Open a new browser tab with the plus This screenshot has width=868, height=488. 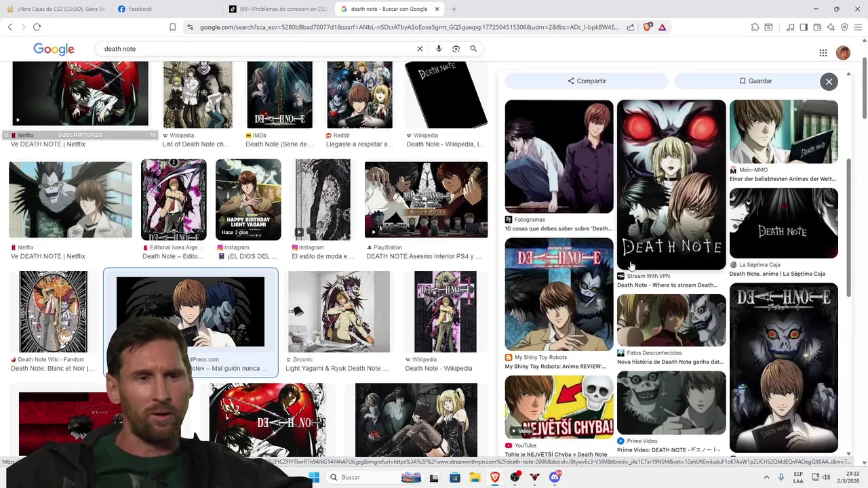coord(454,9)
